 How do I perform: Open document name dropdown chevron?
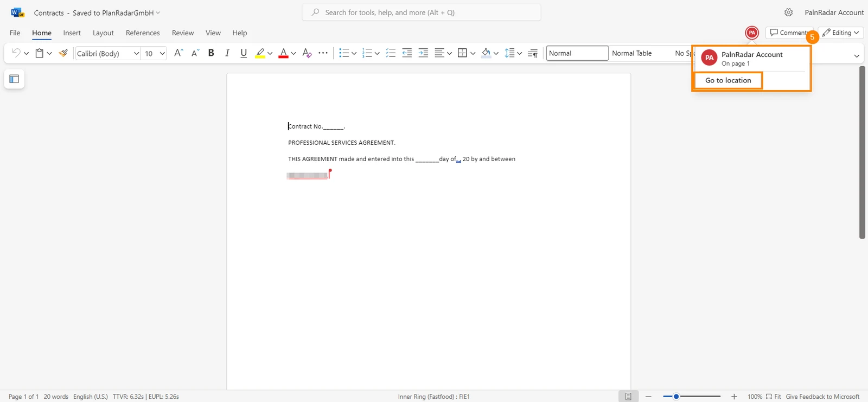158,12
